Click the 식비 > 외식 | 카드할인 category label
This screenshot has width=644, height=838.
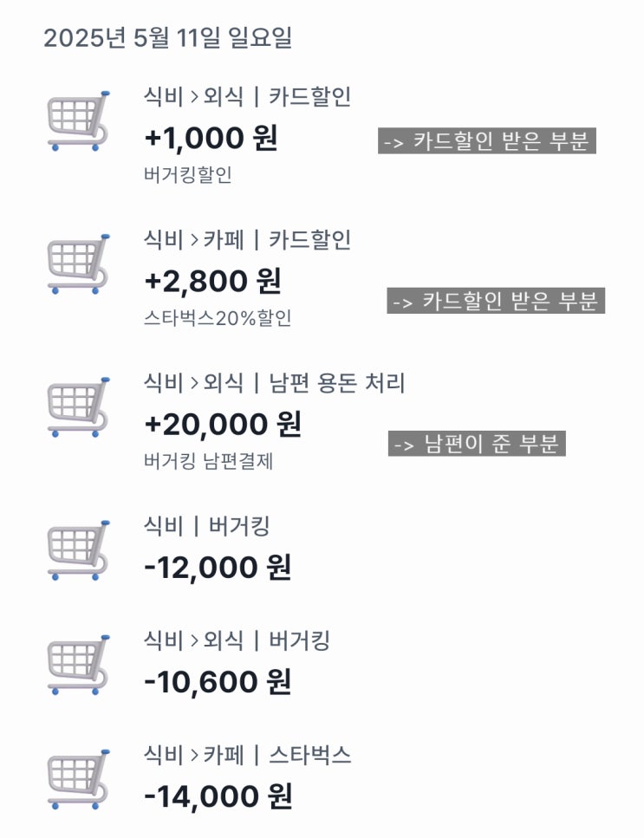point(247,96)
